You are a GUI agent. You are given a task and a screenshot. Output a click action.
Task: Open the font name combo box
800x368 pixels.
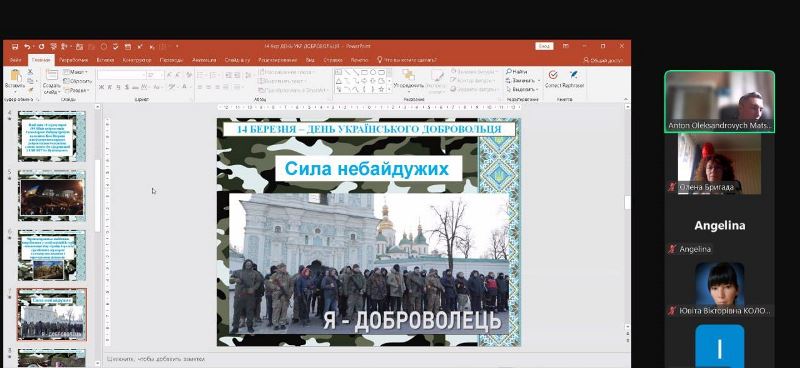(121, 75)
